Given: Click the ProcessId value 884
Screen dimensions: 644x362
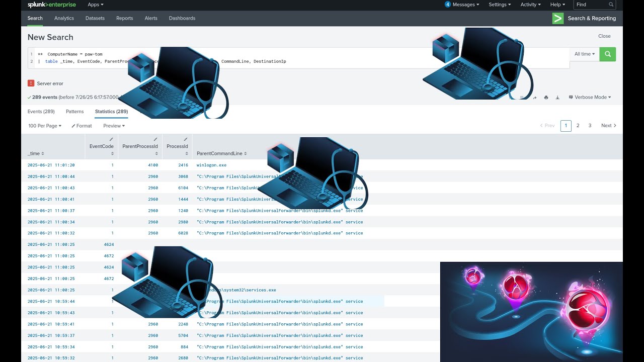Looking at the screenshot, I should point(185,347).
